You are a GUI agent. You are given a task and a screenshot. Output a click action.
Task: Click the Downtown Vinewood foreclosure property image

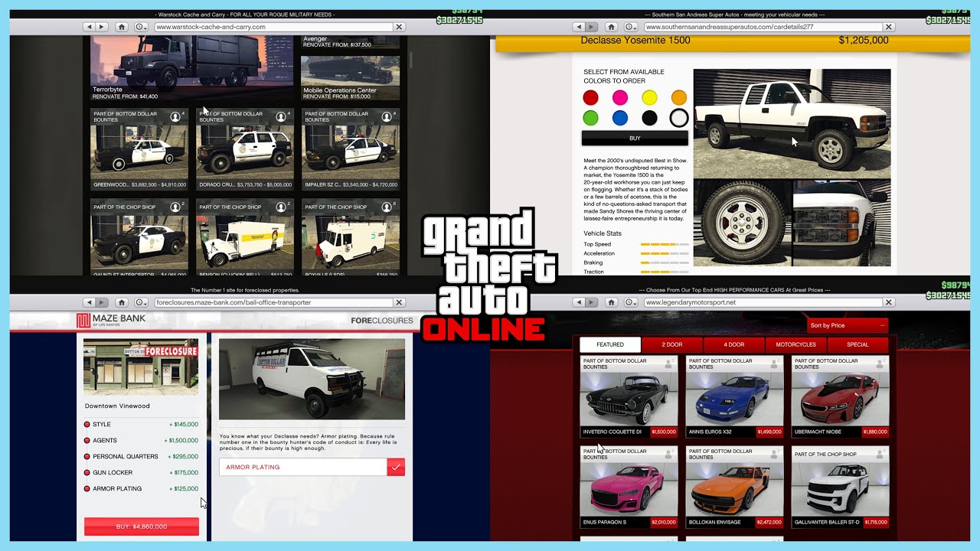tap(141, 367)
